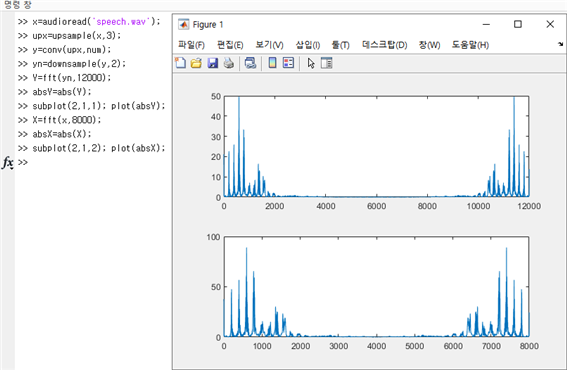Click the command line x=audioread('speech.wav');
Screen dimensions: 567x370
pos(96,22)
